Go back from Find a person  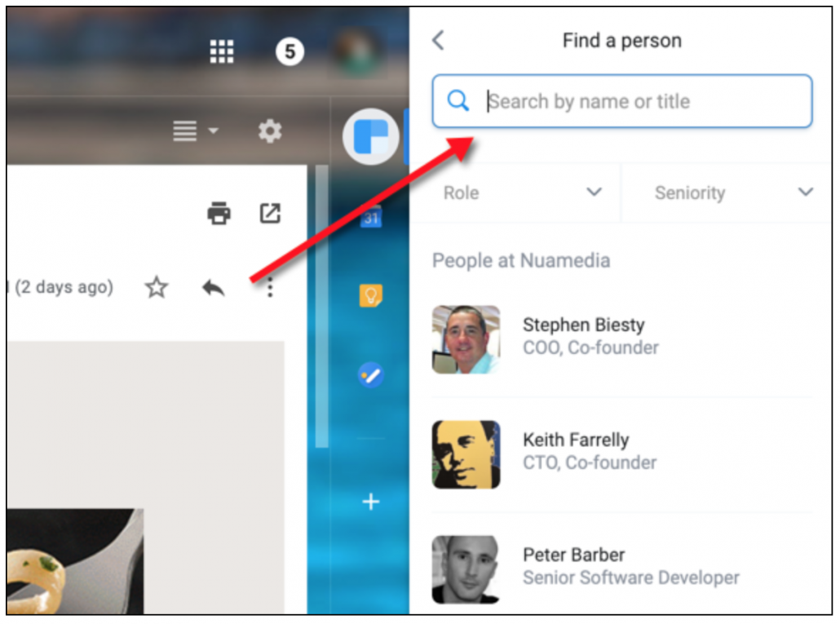click(x=438, y=40)
